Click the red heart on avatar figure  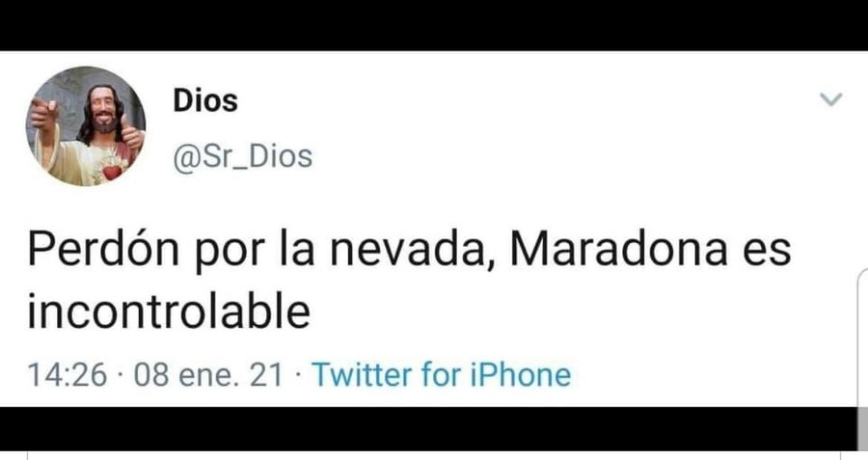(113, 173)
